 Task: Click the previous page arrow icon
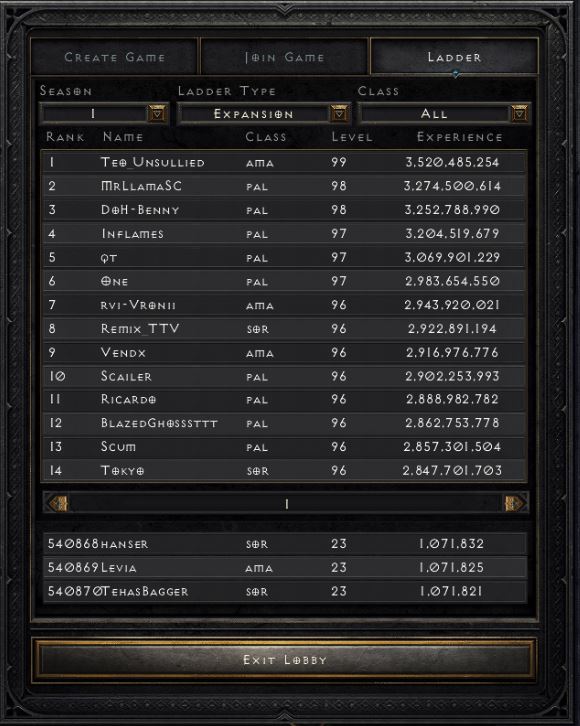pyautogui.click(x=59, y=503)
